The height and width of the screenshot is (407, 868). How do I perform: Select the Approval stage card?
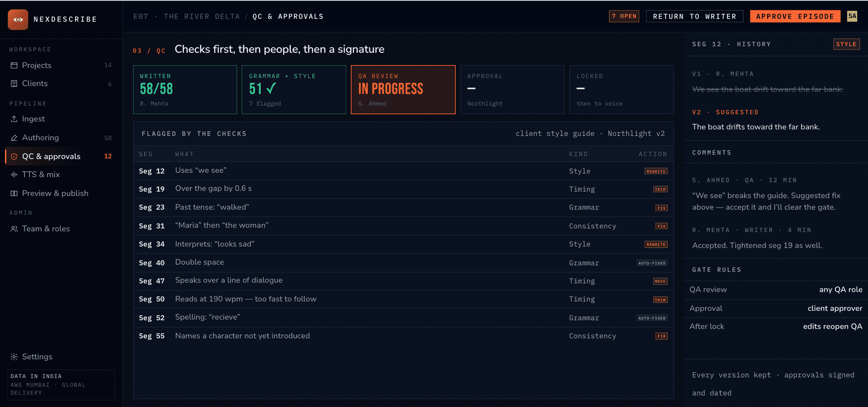(512, 89)
